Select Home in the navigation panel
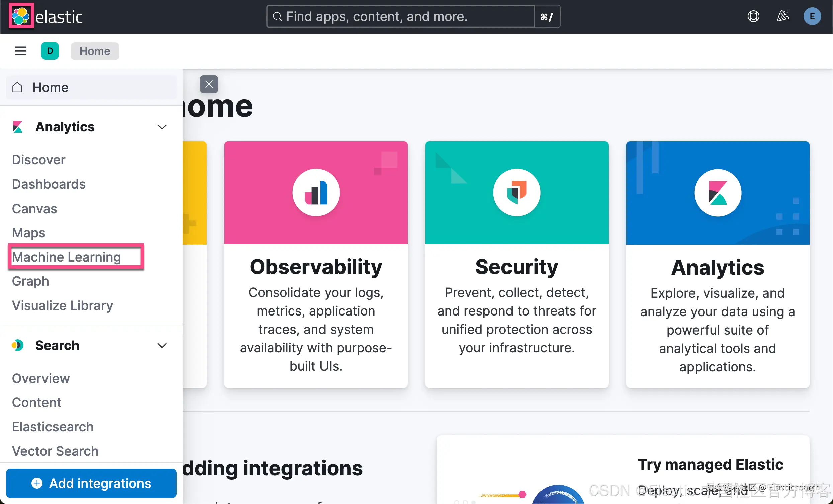This screenshot has height=504, width=833. 50,87
